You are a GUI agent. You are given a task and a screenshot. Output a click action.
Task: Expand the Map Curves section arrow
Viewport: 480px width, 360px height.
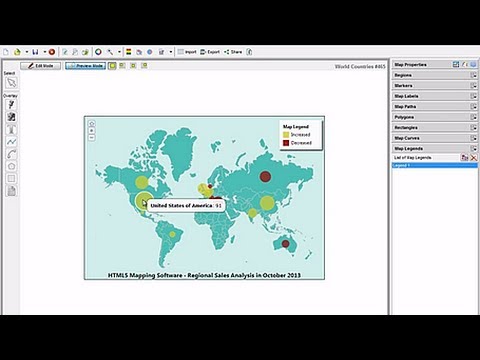[474, 138]
